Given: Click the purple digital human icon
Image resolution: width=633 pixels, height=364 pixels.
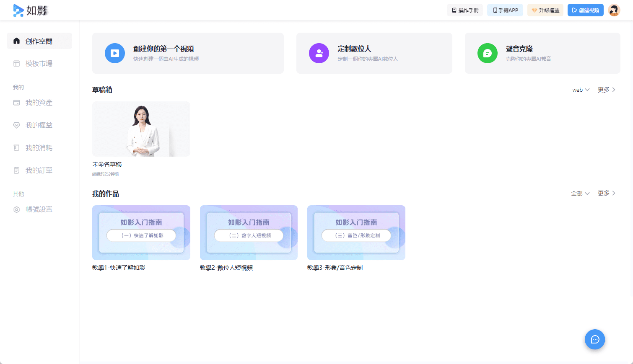Looking at the screenshot, I should [319, 53].
